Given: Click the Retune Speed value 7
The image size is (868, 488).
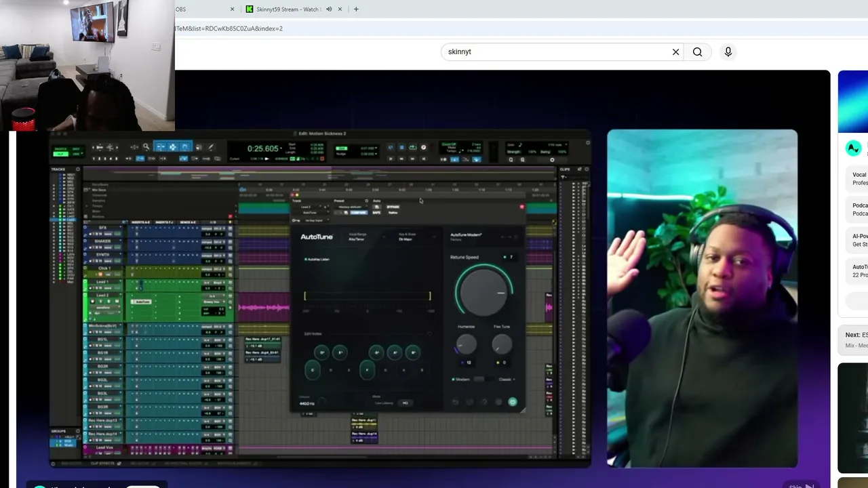Looking at the screenshot, I should (x=511, y=258).
